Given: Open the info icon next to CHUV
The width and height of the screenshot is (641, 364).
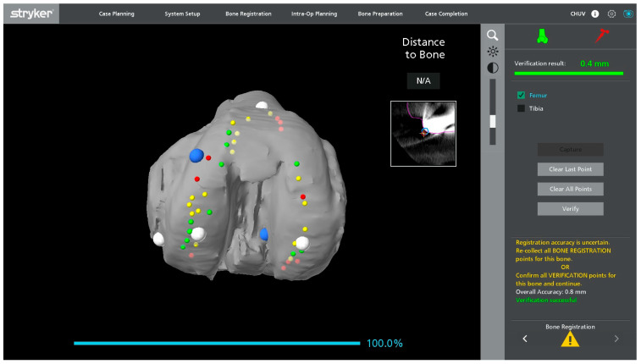Looking at the screenshot, I should click(x=595, y=14).
